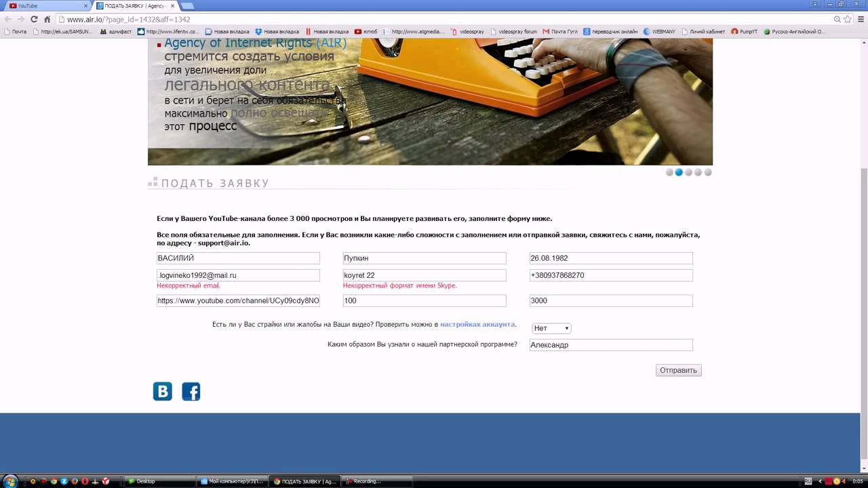This screenshot has width=868, height=488.
Task: Open the Facebook share icon
Action: coord(191,391)
